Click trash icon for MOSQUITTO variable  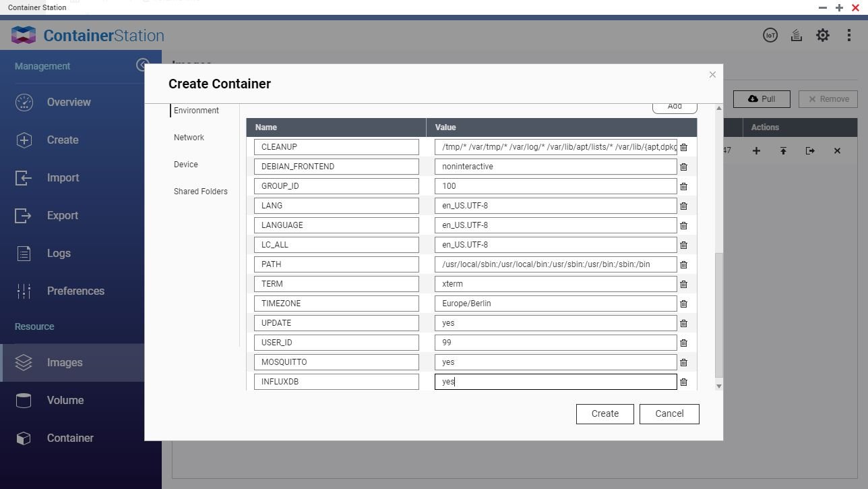tap(683, 362)
